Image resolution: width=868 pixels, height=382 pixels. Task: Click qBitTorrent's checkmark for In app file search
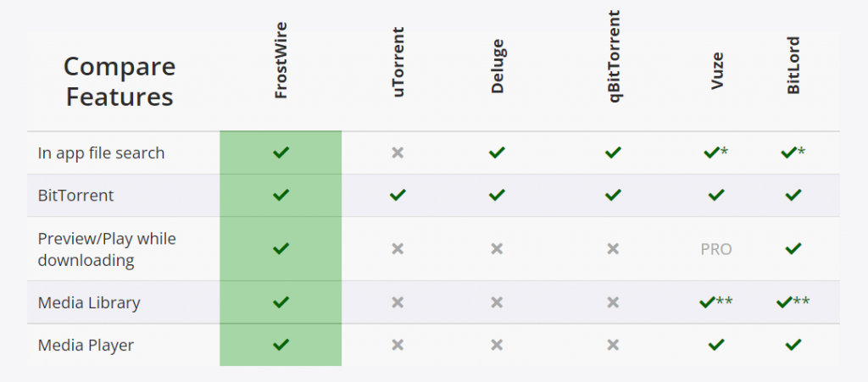click(613, 152)
